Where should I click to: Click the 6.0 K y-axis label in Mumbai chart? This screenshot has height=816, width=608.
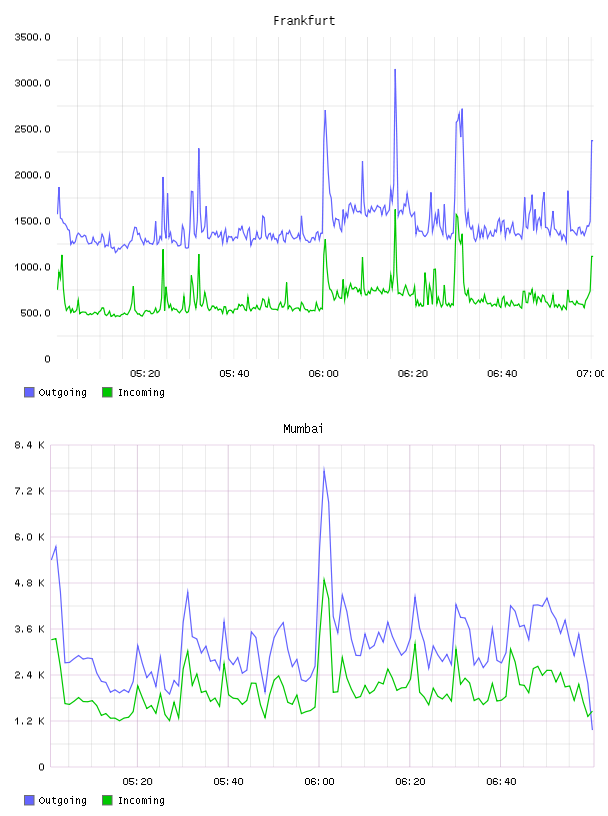30,537
